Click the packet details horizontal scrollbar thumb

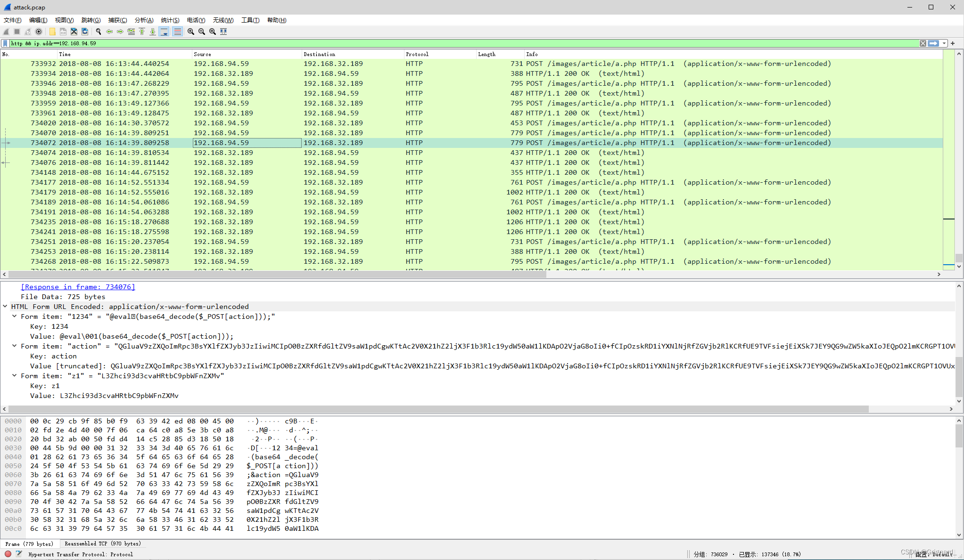click(x=438, y=409)
